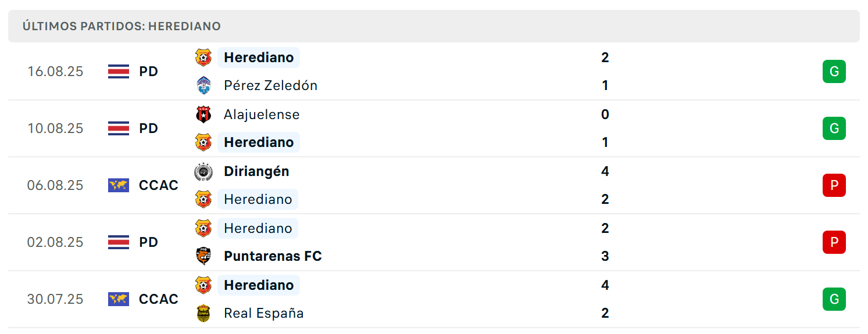Click the Alajuelense club crest icon

tap(203, 114)
